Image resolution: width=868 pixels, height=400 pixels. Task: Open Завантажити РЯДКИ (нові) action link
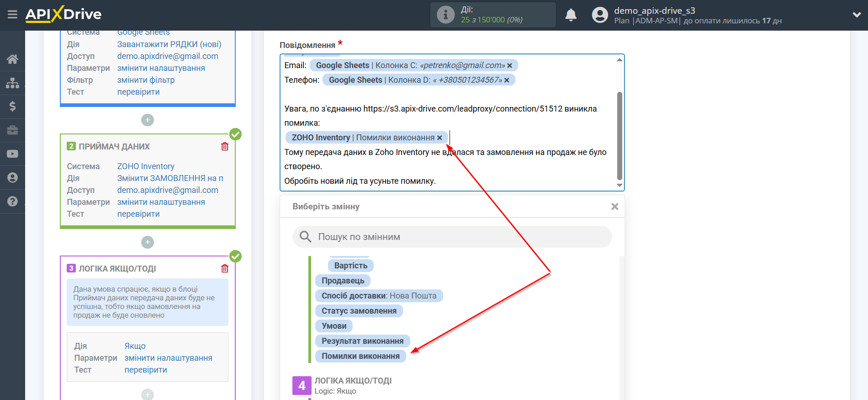point(169,44)
